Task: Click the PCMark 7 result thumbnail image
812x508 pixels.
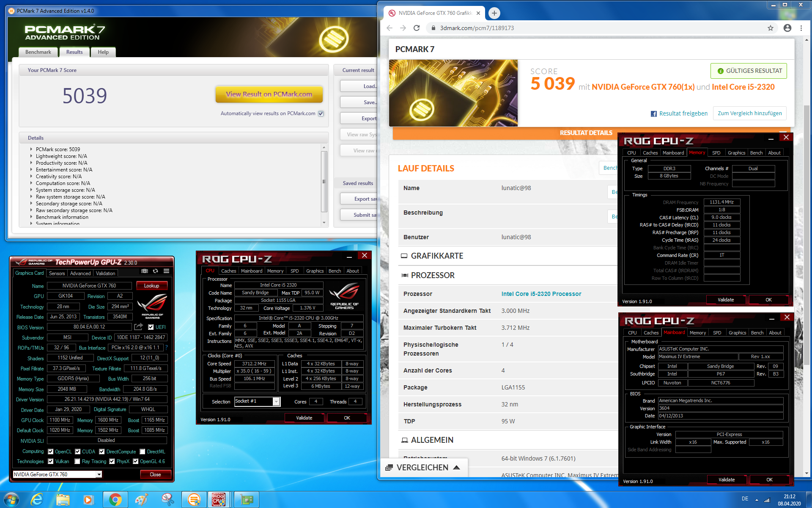Action: click(453, 93)
